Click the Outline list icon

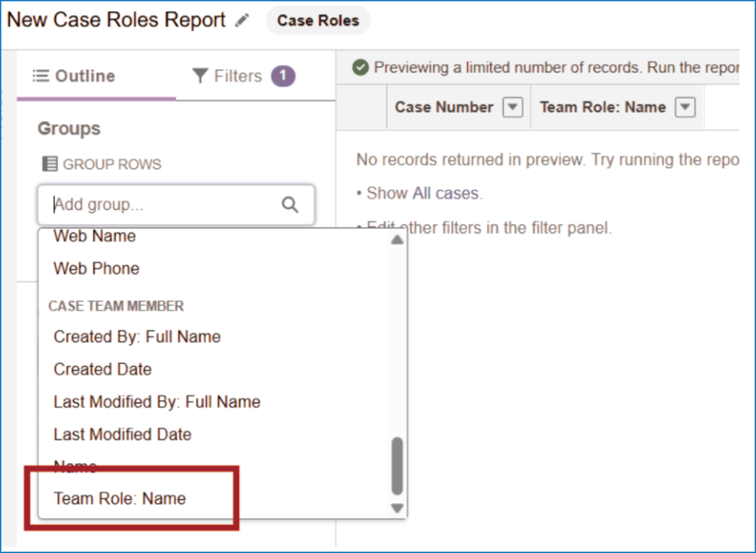pyautogui.click(x=40, y=76)
